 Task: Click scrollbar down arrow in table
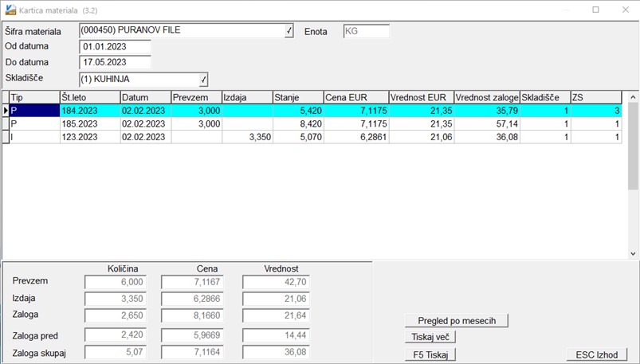point(633,253)
